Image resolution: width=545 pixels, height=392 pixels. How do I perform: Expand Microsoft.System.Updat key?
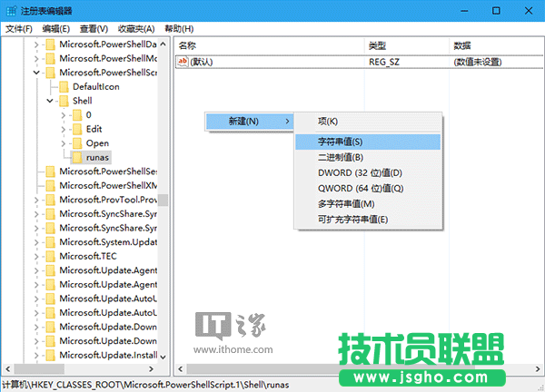point(36,242)
